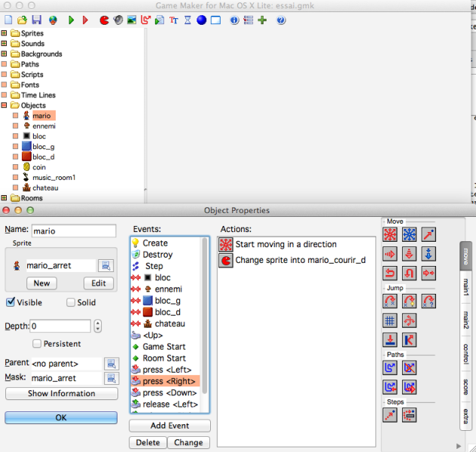
Task: Switch to the main1 action tab
Action: click(x=465, y=287)
